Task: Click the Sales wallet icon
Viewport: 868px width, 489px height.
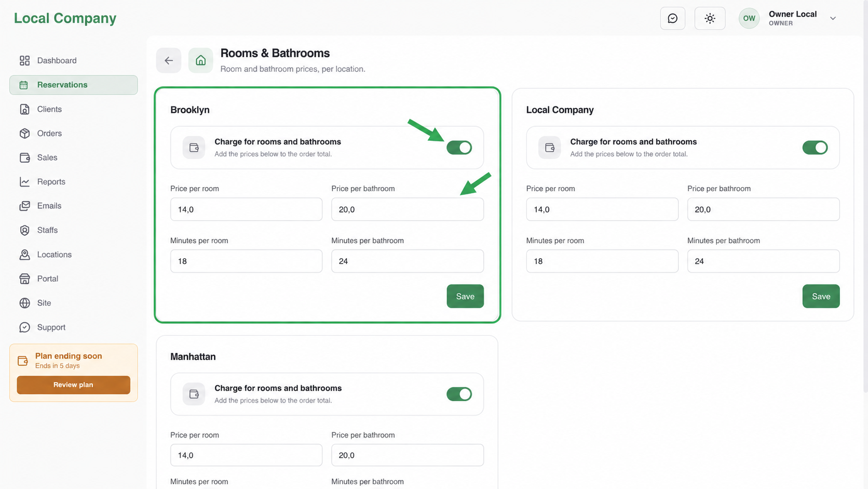Action: (24, 157)
